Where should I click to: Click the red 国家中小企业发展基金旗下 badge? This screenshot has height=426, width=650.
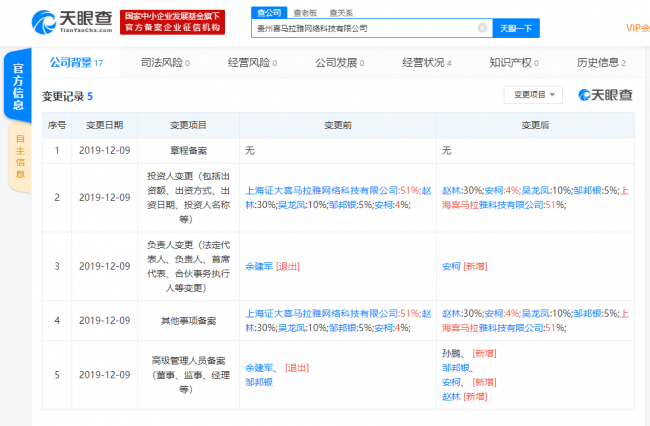coord(172,22)
